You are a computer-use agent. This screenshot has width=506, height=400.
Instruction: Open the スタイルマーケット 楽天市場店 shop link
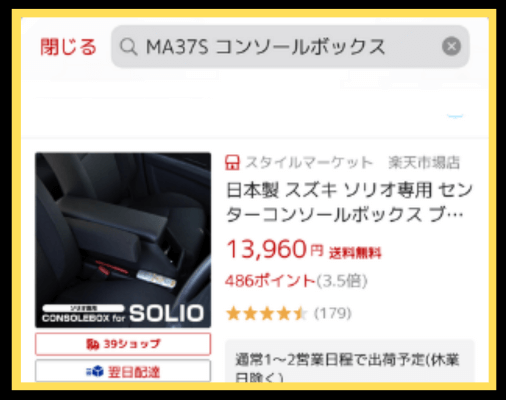pos(353,163)
